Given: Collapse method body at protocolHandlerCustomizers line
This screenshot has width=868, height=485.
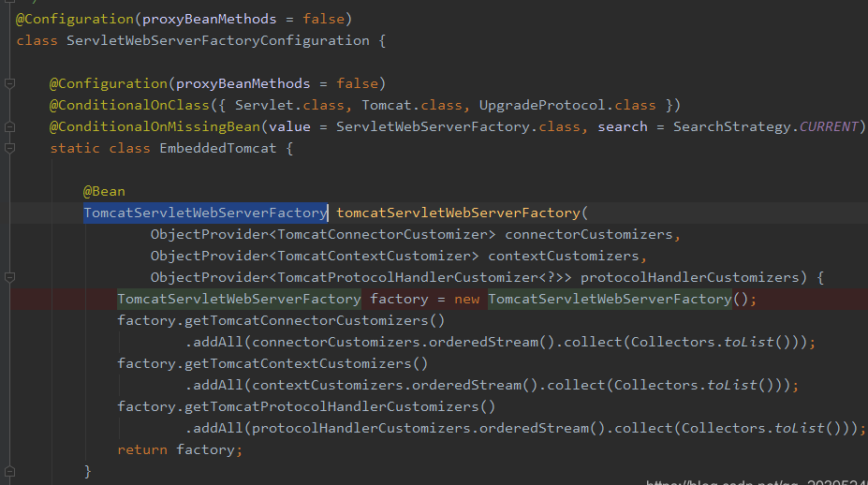Looking at the screenshot, I should pyautogui.click(x=9, y=277).
